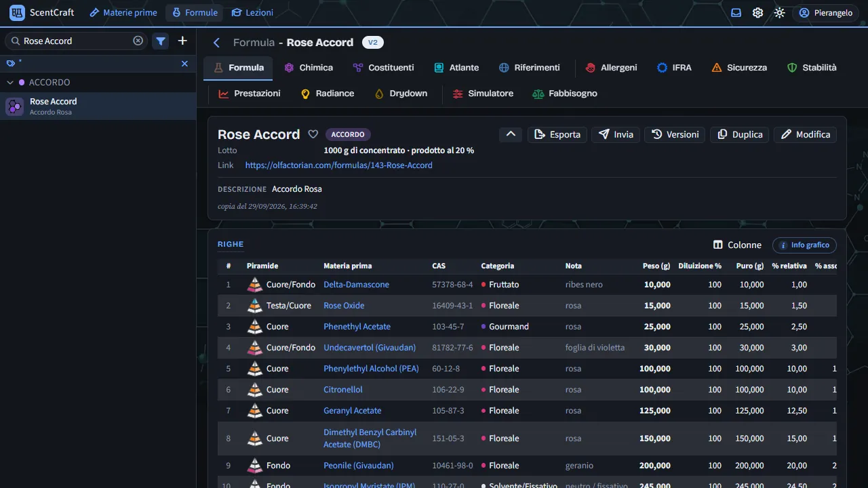Switch to the Chimica tab

click(x=309, y=68)
